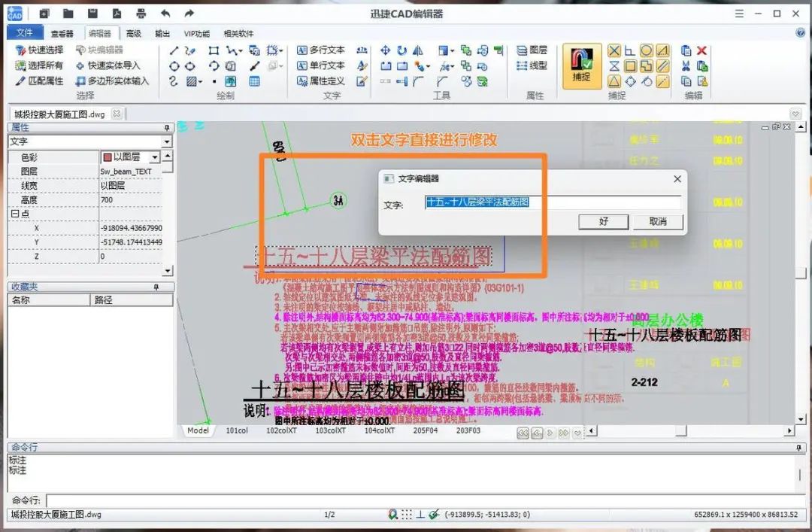The width and height of the screenshot is (812, 532).
Task: Expand the hatch tool dropdown arrow
Action: click(x=200, y=81)
